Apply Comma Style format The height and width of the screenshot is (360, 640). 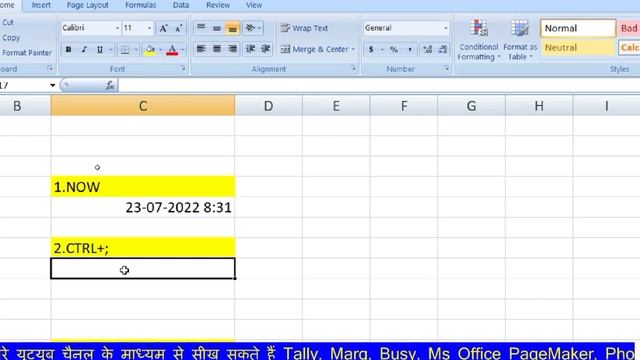410,49
